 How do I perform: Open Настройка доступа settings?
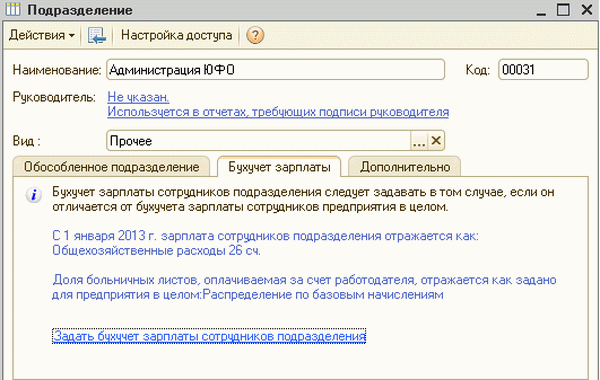point(176,35)
